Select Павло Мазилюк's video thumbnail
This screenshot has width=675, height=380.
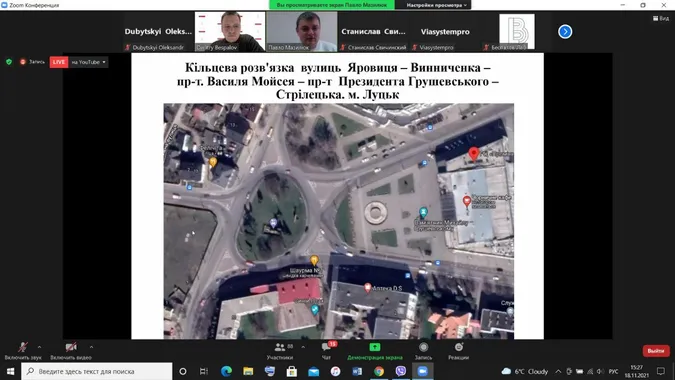(x=302, y=31)
